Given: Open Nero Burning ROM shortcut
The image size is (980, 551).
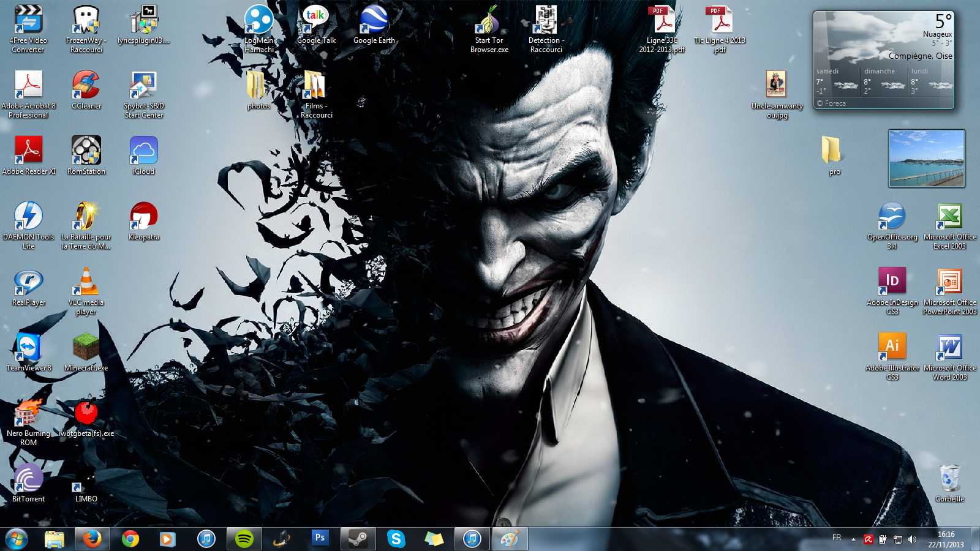Looking at the screenshot, I should tap(28, 422).
